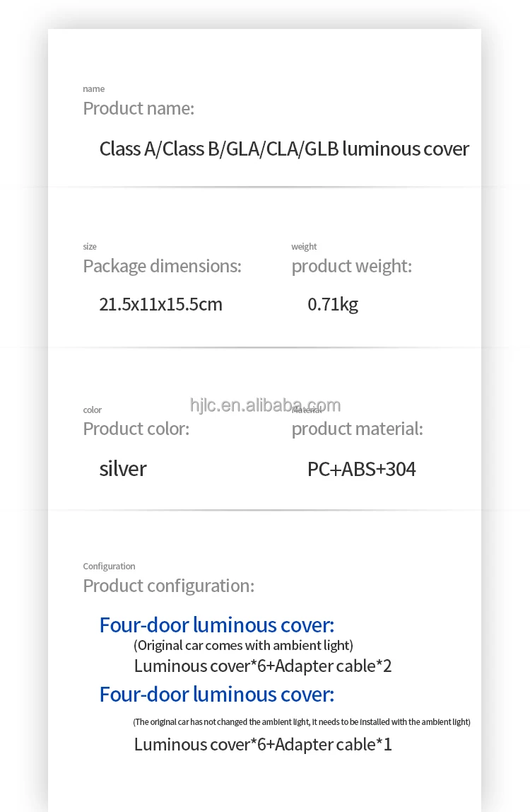Screen dimensions: 530x812
Task: Click the 'product weight:' label
Action: click(351, 266)
